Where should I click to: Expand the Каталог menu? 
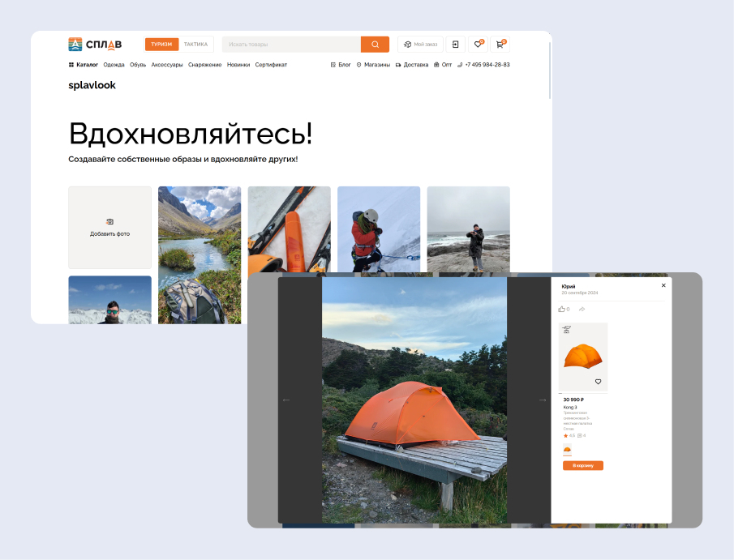point(84,65)
